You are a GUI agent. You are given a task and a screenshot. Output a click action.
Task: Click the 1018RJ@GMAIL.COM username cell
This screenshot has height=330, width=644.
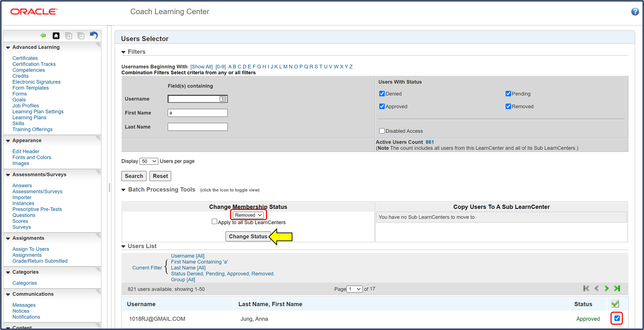[157, 319]
